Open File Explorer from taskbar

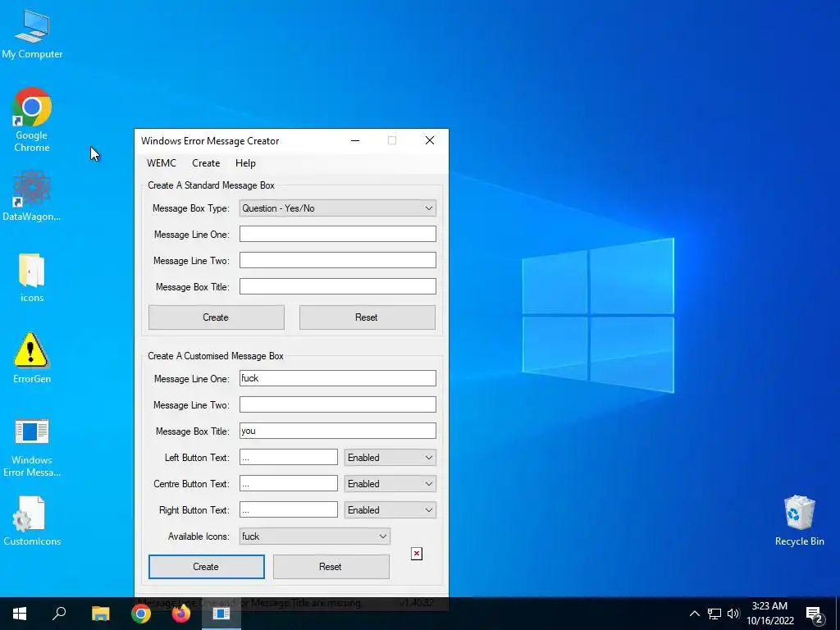point(100,614)
